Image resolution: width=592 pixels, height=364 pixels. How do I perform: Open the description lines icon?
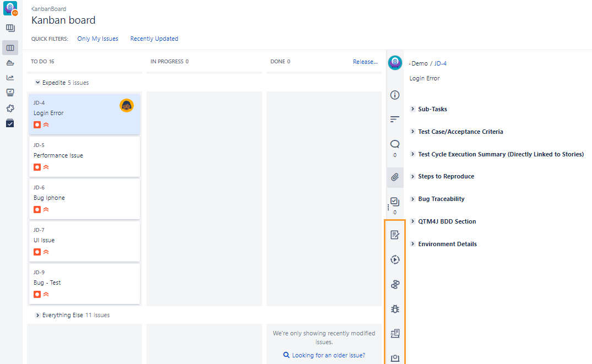[395, 119]
